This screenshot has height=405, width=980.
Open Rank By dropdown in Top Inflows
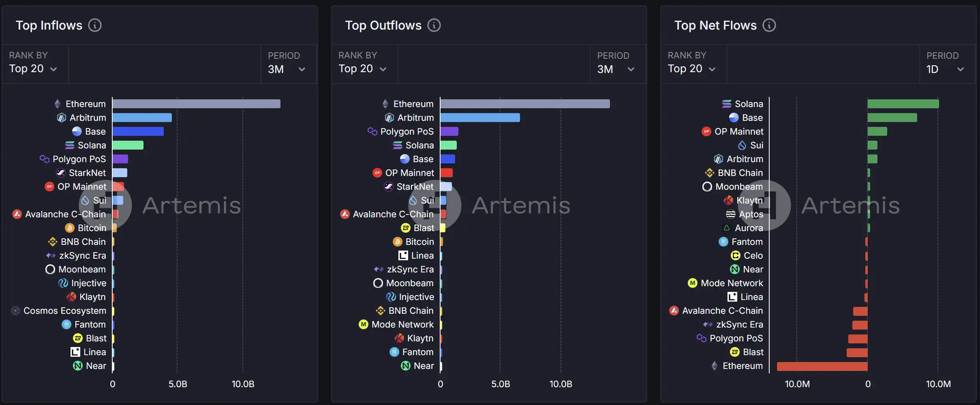[33, 69]
